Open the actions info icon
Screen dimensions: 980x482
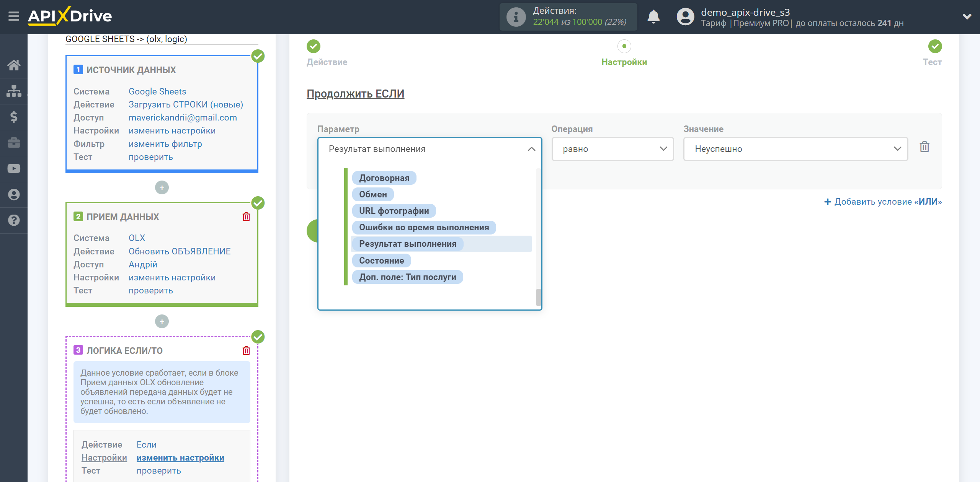(x=516, y=17)
